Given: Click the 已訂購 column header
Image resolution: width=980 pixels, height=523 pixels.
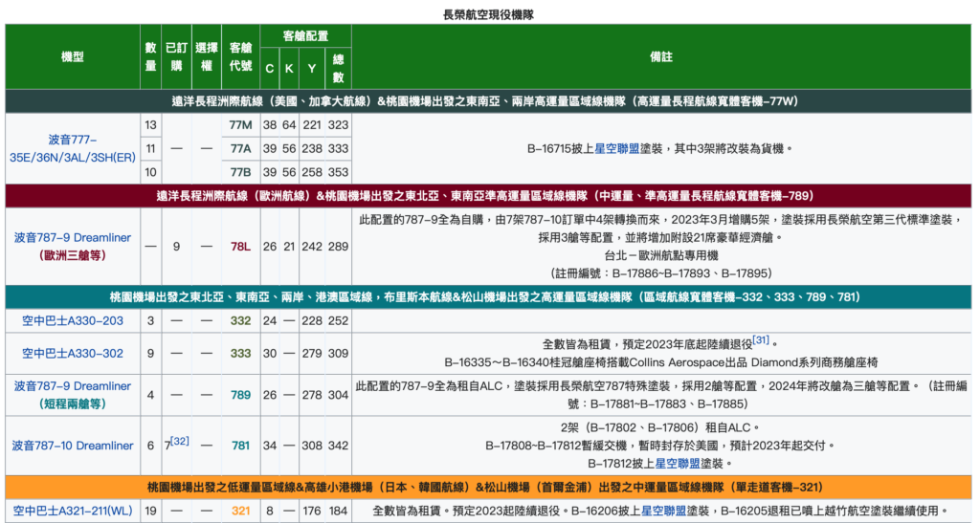Looking at the screenshot, I should pos(176,56).
